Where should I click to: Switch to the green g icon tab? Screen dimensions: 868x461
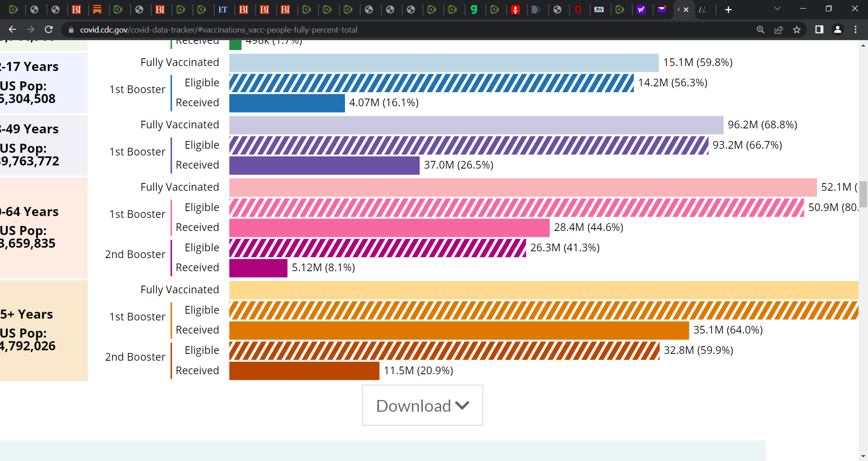tap(474, 9)
